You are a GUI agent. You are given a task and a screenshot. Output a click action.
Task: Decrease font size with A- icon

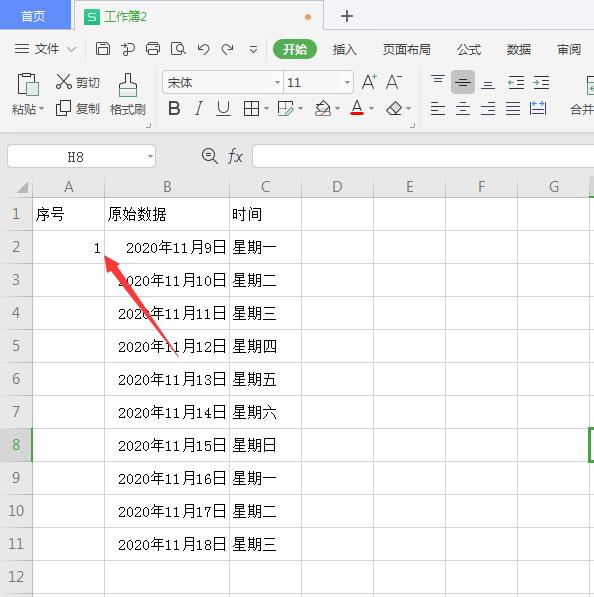(393, 82)
